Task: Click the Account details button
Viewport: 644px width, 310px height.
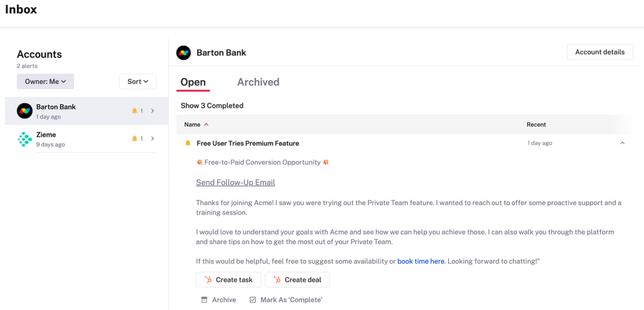Action: tap(600, 52)
